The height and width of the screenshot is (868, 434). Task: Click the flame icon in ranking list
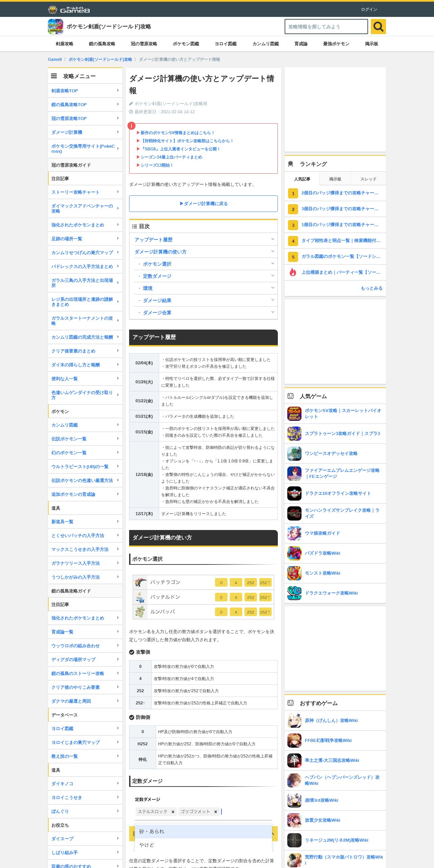[293, 272]
